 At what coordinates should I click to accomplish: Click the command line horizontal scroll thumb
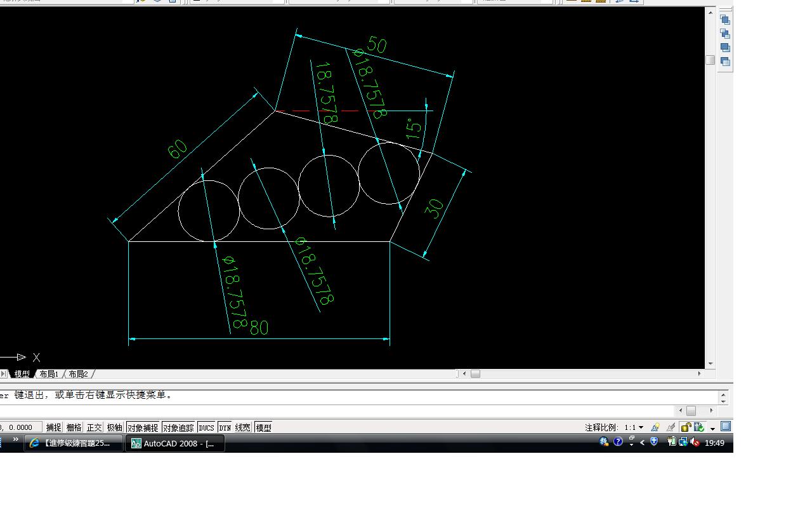click(x=691, y=411)
